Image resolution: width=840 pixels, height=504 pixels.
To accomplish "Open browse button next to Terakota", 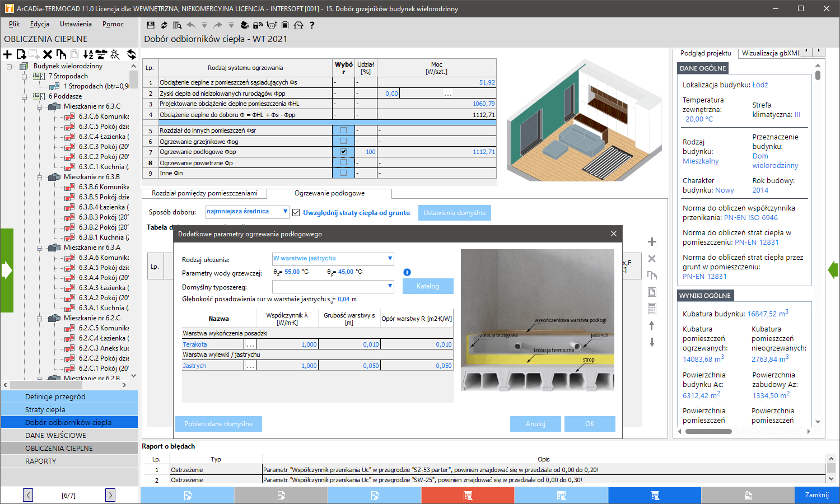I will pyautogui.click(x=250, y=344).
